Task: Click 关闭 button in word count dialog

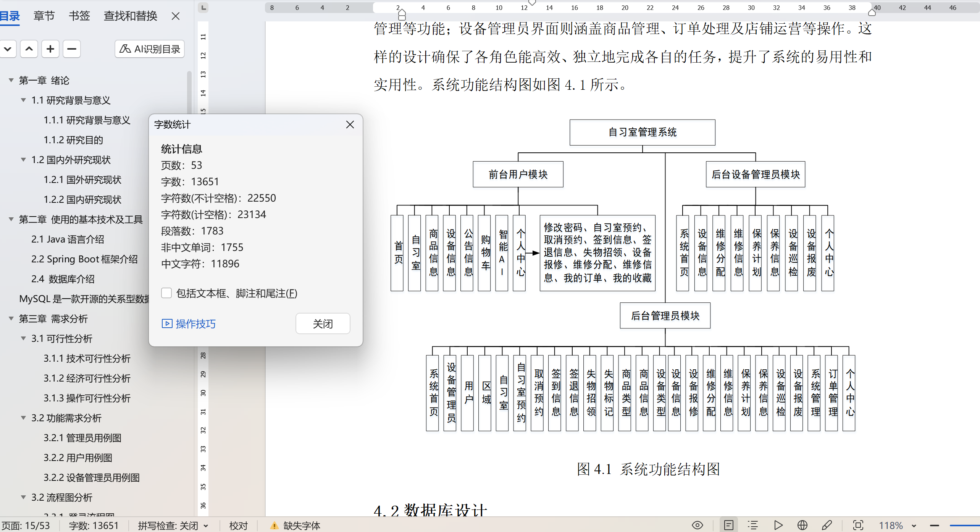Action: [x=323, y=324]
